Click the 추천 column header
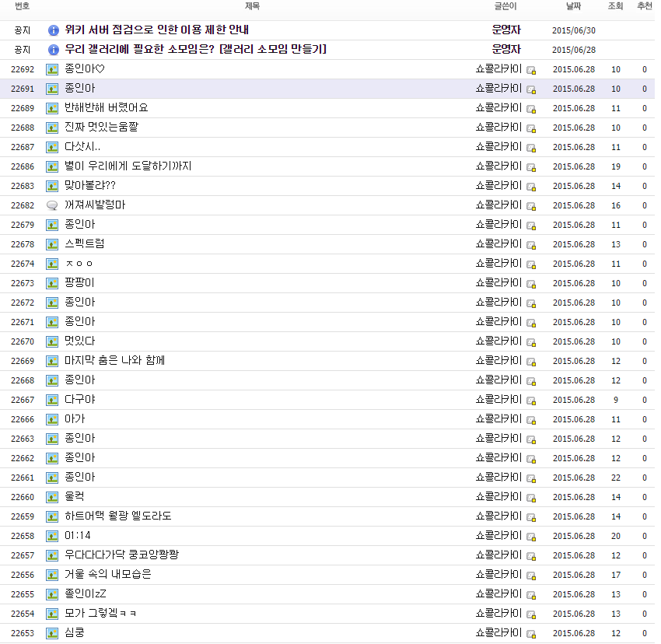The height and width of the screenshot is (644, 661). 645,6
